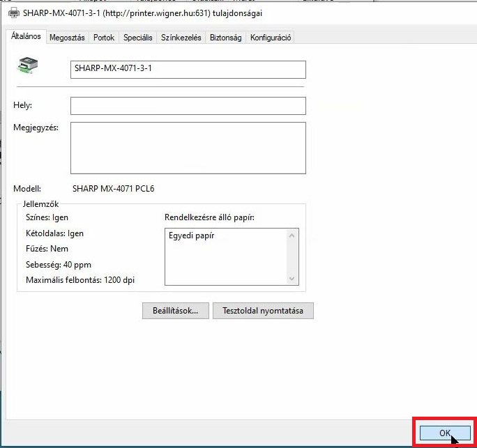Click the paper list scroll up arrow
The height and width of the screenshot is (448, 477).
click(291, 235)
